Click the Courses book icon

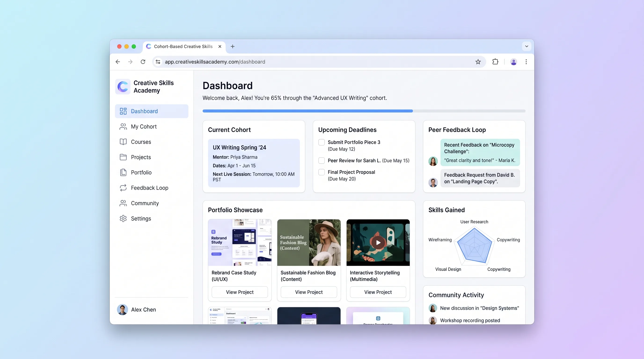[123, 142]
